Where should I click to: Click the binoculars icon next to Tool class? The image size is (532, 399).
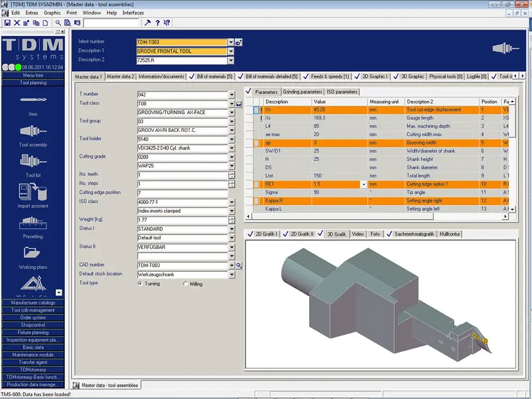(239, 104)
